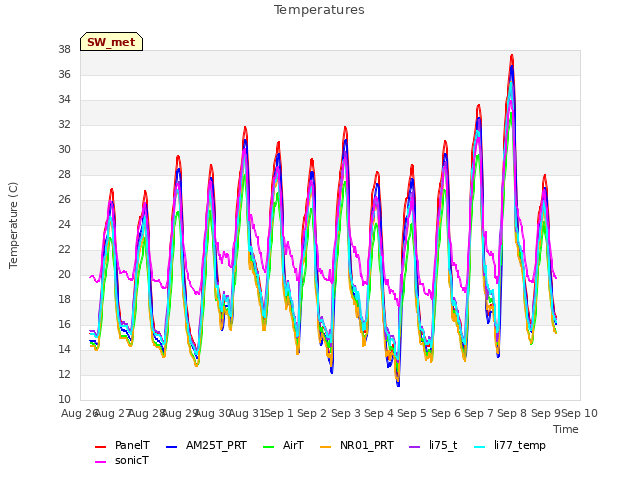This screenshot has height=480, width=640.
Task: Click the Temperature (C) axis label
Action: (13, 225)
